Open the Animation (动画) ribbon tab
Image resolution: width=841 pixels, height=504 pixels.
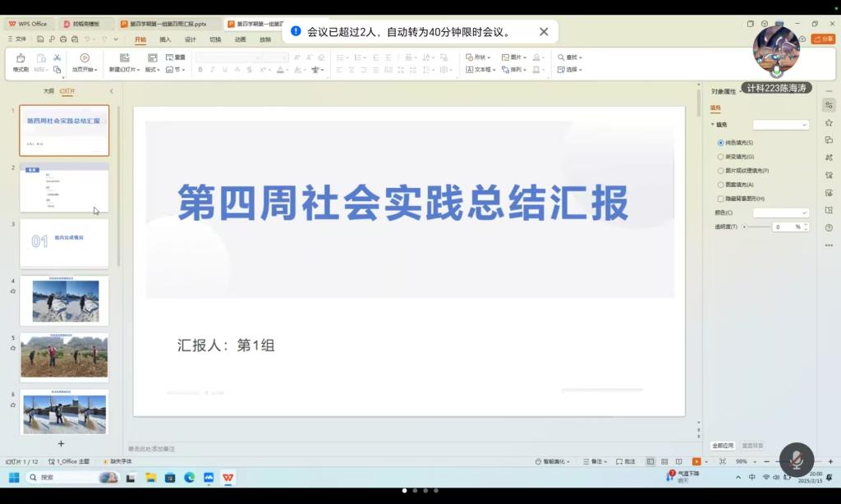pos(240,39)
